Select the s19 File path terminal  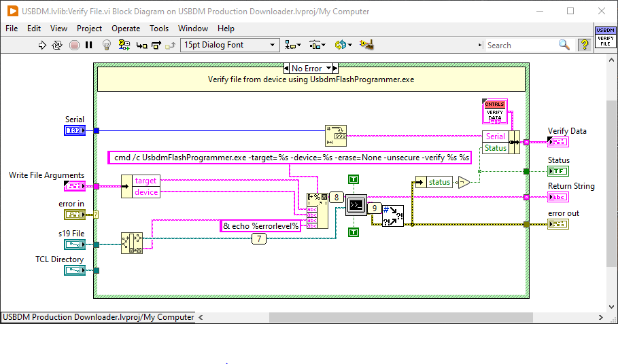tap(75, 244)
